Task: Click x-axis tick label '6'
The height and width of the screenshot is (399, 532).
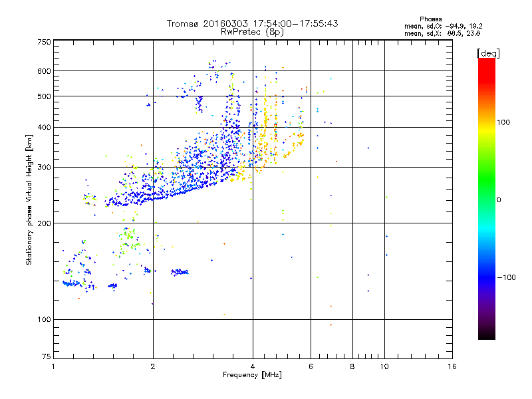Action: tap(311, 366)
